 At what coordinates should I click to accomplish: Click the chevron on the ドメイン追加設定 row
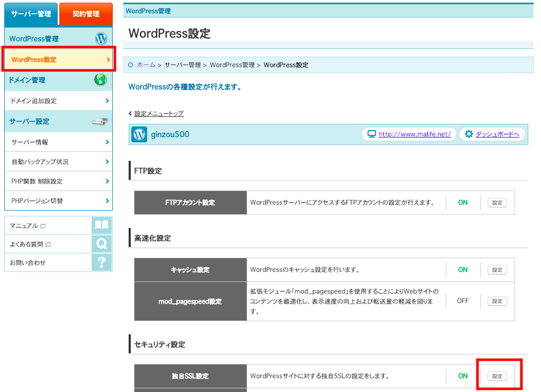pos(107,101)
